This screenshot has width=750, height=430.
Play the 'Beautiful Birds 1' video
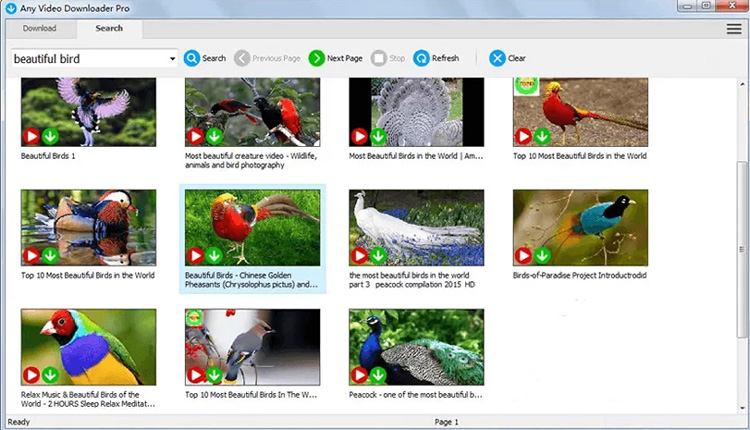coord(31,136)
